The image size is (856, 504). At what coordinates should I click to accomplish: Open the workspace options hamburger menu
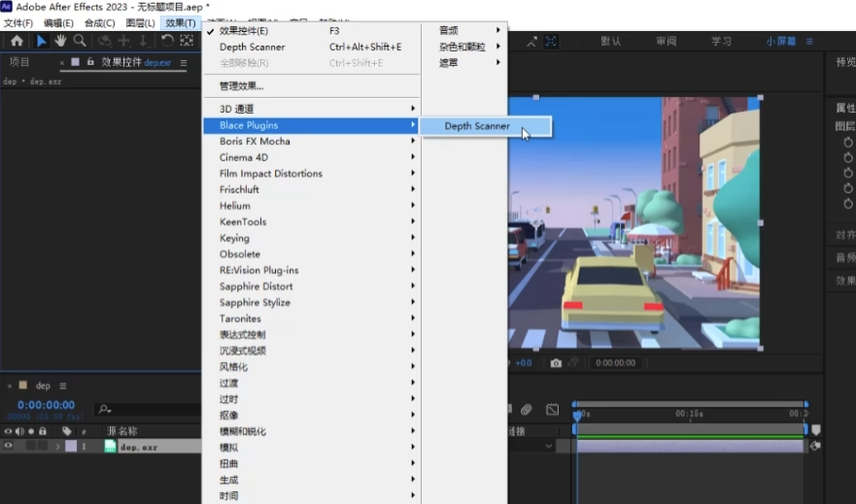tap(809, 42)
